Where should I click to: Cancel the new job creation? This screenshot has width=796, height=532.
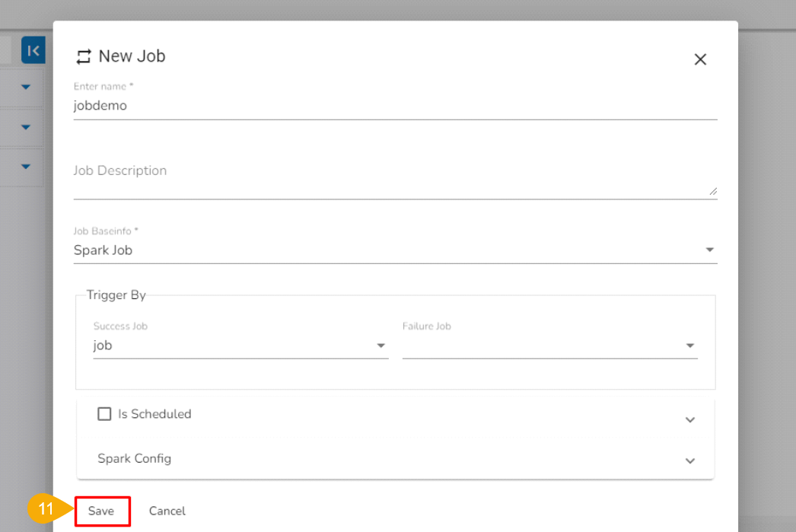click(167, 511)
